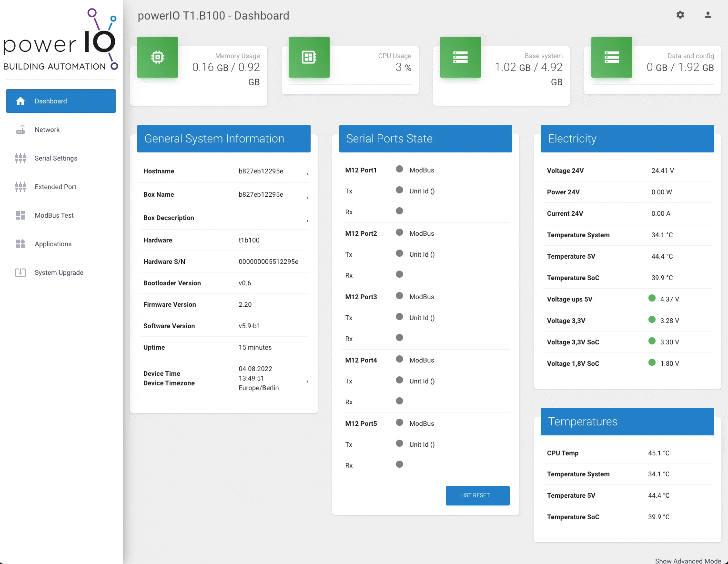Screen dimensions: 728x564
Task: Click the Base system storage icon
Action: 460,57
